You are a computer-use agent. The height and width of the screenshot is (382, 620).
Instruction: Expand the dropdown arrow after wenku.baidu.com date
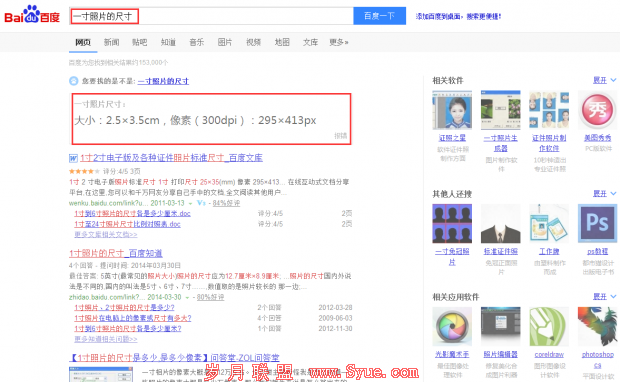pos(190,203)
